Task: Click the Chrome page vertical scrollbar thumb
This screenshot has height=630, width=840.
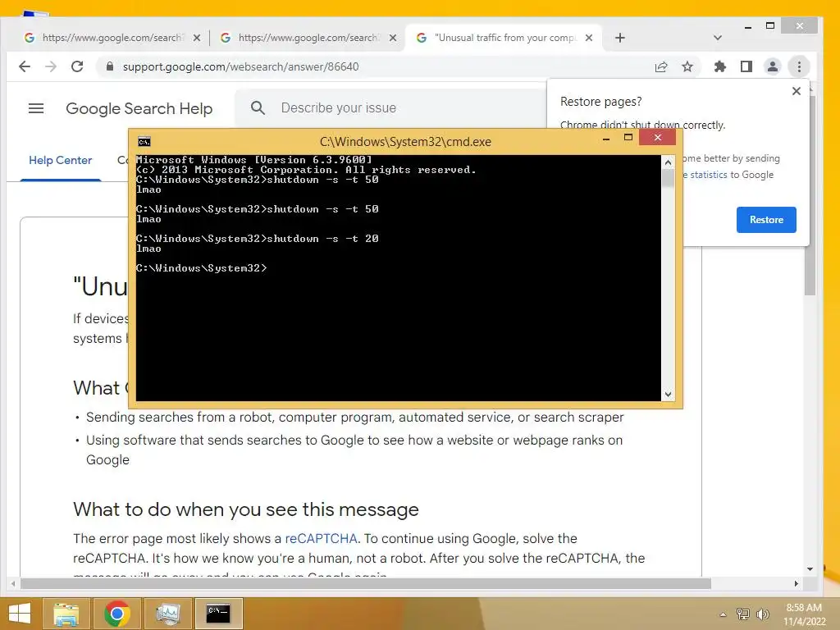Action: coord(810,195)
